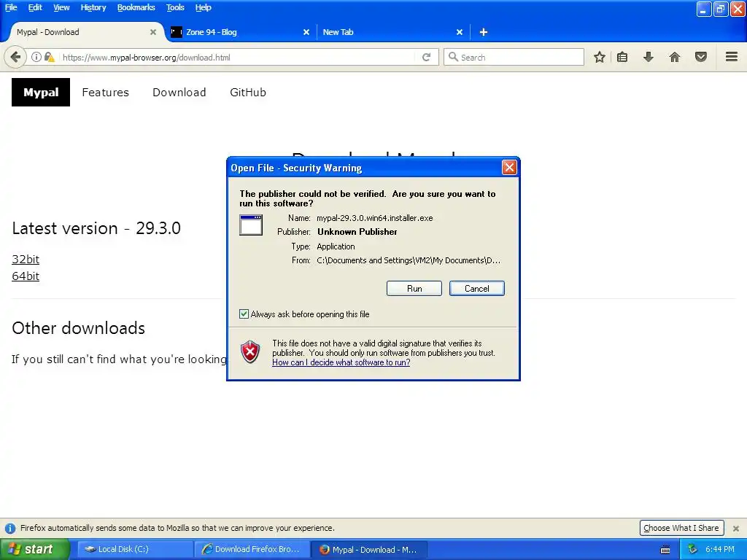Click the 'Unknown Publisher' text
The image size is (747, 560).
[x=357, y=232]
